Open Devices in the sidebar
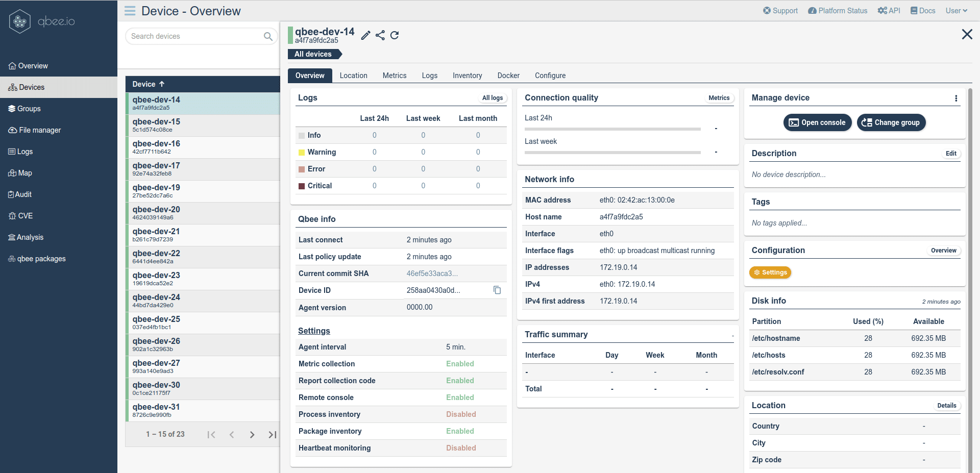The height and width of the screenshot is (473, 980). (59, 87)
